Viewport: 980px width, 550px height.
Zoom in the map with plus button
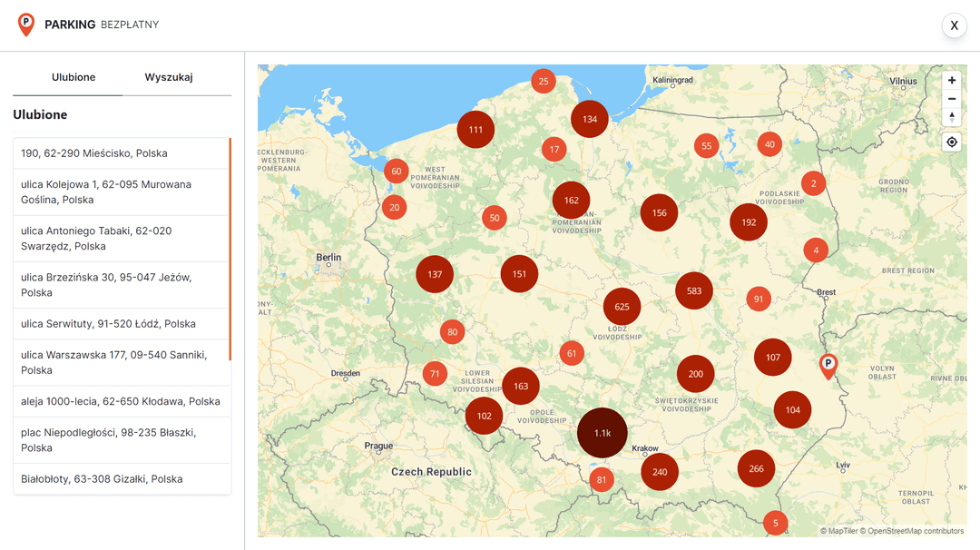(x=951, y=81)
